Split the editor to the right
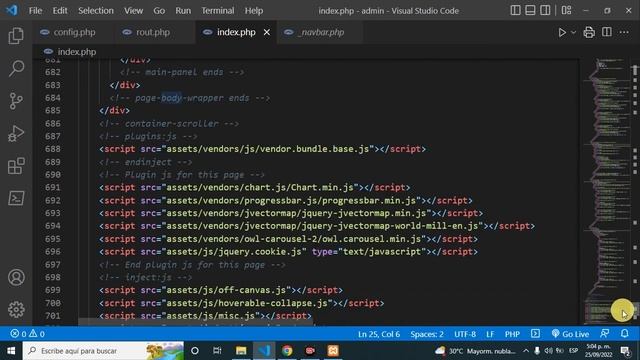The height and width of the screenshot is (360, 640). 607,32
